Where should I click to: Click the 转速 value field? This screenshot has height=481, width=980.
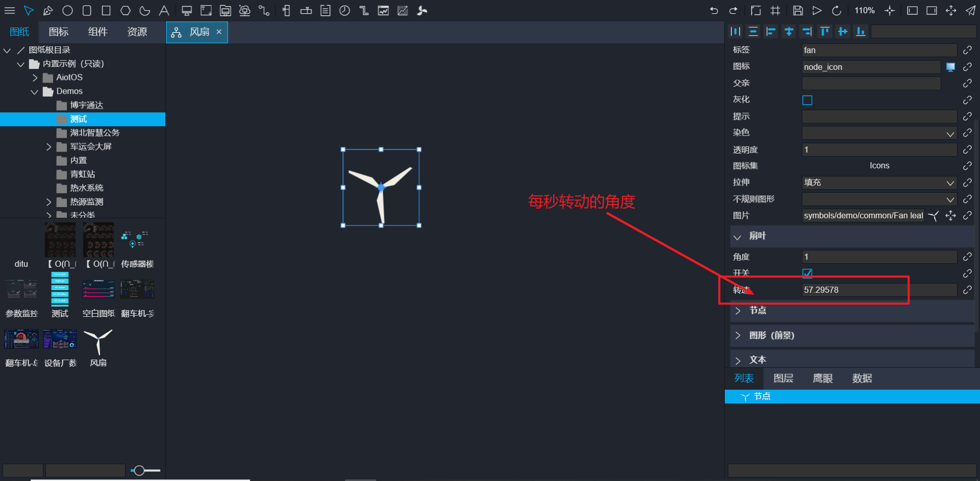click(878, 290)
